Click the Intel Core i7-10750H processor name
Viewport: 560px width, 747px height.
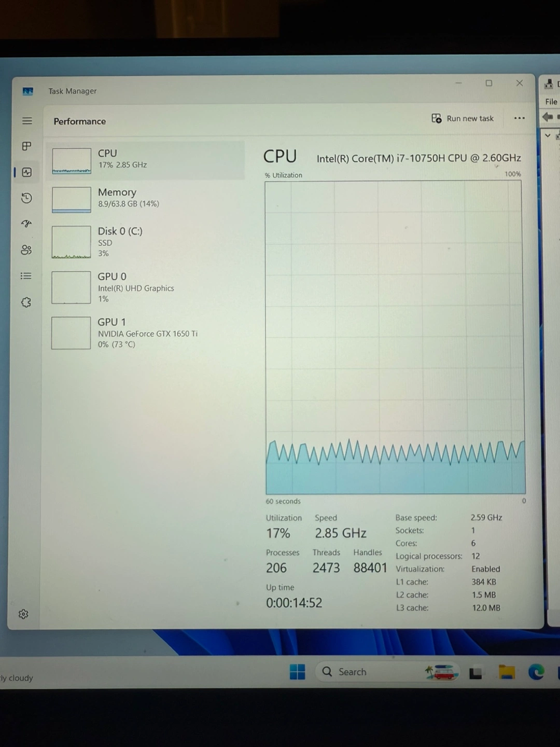[x=419, y=158]
